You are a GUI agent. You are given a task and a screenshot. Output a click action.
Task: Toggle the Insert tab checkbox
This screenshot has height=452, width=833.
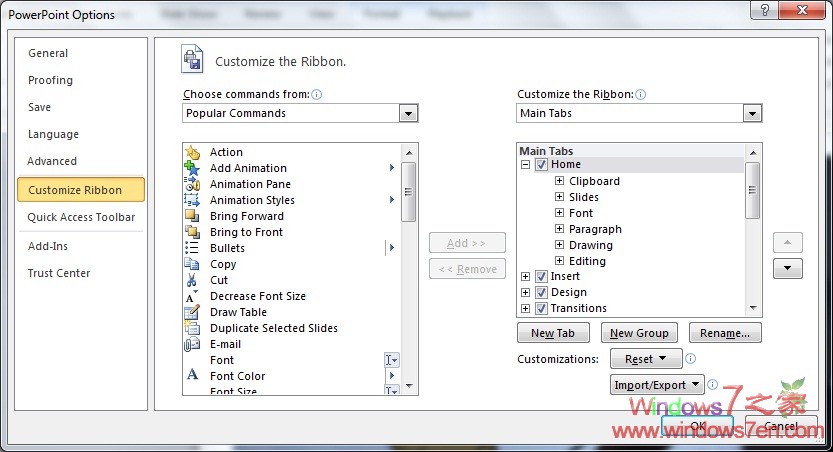click(541, 276)
